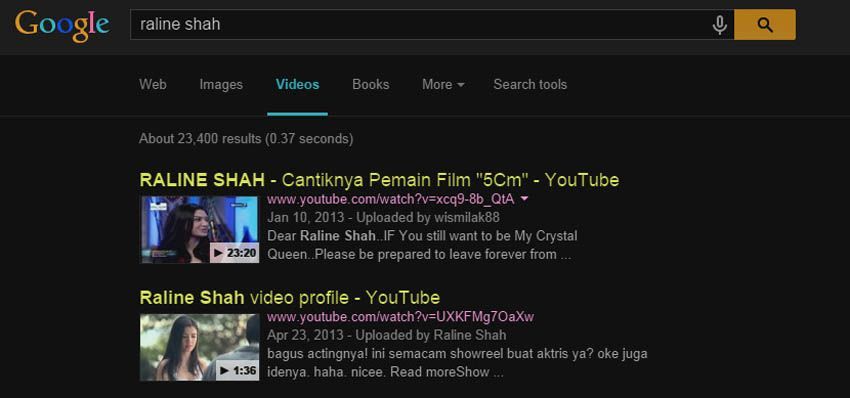Click 'About 23,400 results' stats text

coord(246,139)
